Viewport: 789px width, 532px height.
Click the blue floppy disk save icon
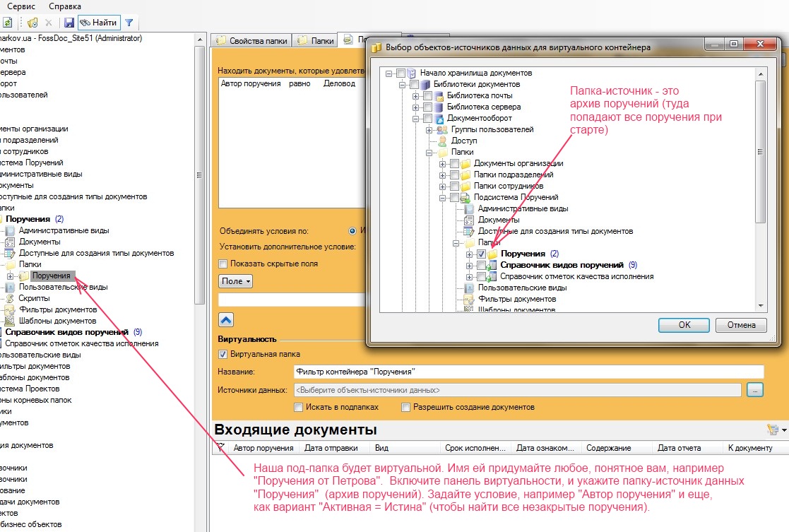click(69, 23)
